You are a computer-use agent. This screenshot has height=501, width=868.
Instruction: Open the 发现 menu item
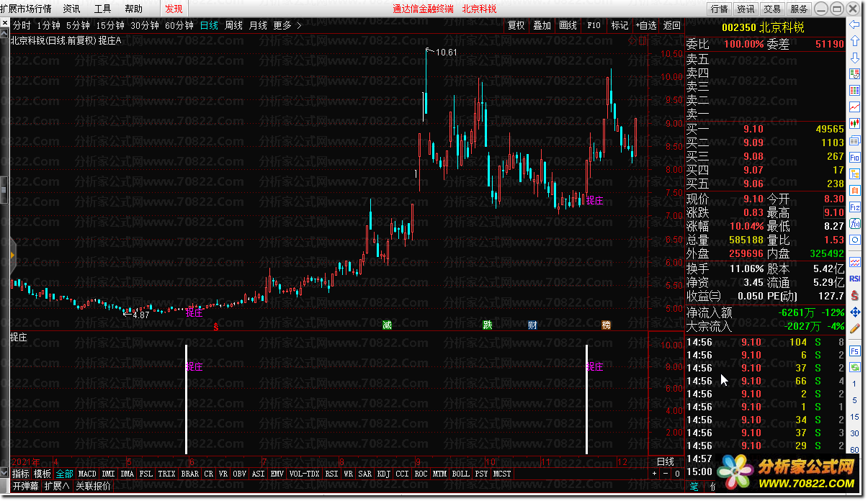click(174, 9)
